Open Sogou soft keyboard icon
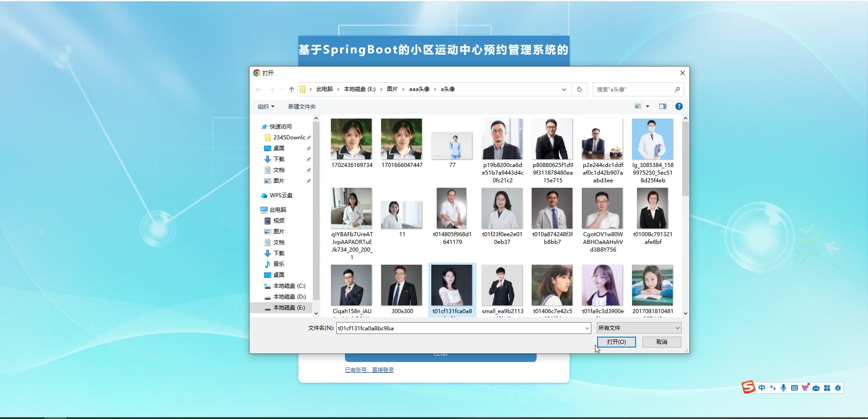The height and width of the screenshot is (419, 868). (x=794, y=388)
